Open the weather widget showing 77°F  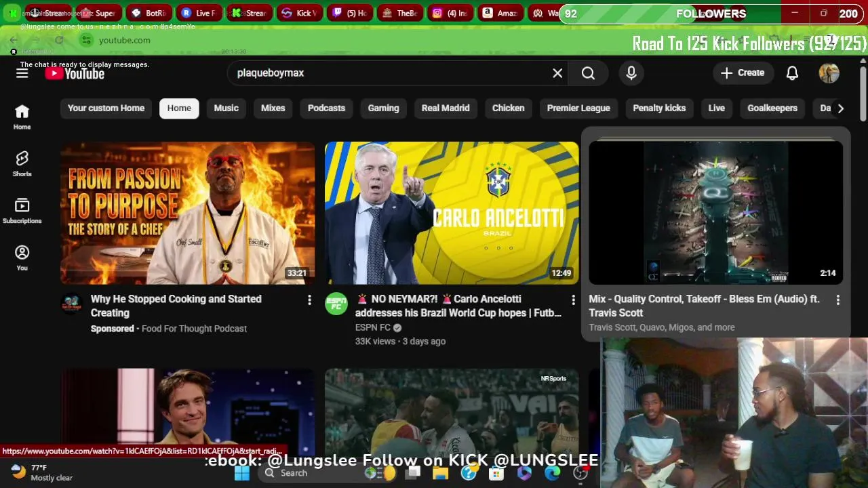tap(42, 472)
